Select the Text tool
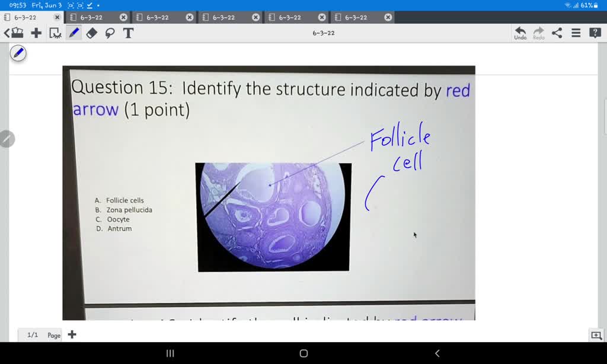Image resolution: width=607 pixels, height=364 pixels. click(x=128, y=33)
